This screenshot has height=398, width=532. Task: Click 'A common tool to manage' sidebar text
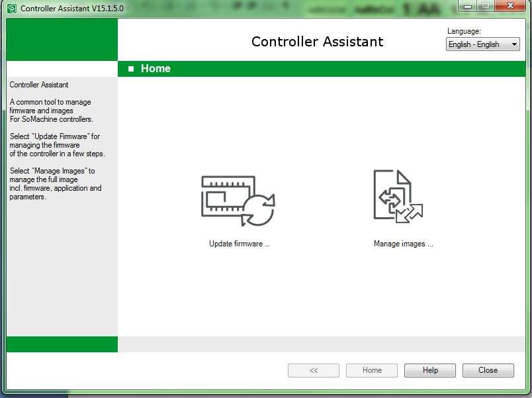point(50,102)
